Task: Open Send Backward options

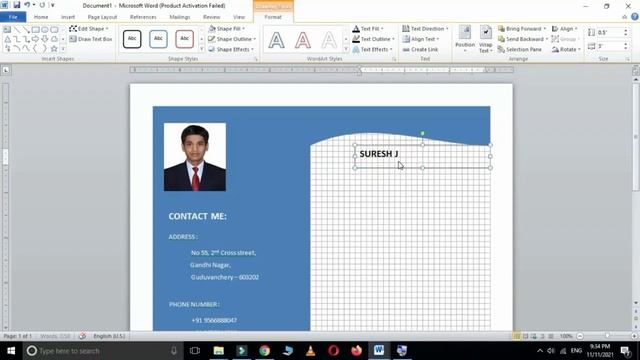Action: coord(523,39)
